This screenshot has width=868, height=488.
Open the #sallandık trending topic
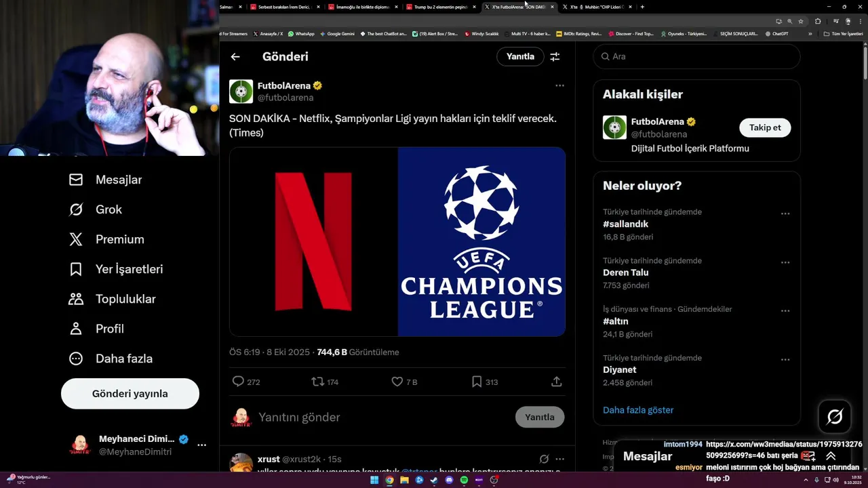(x=625, y=224)
